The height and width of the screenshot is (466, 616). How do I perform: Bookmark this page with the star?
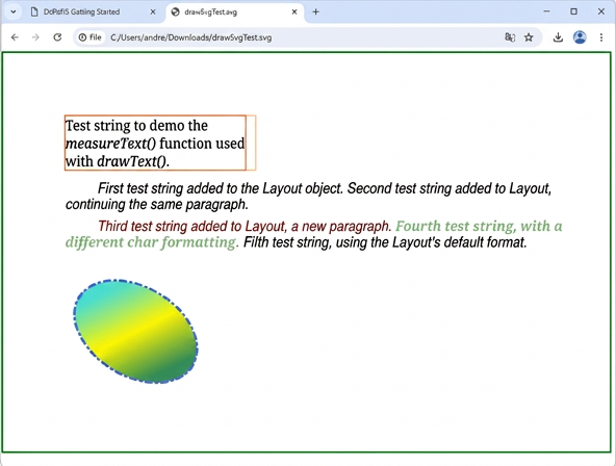[x=529, y=37]
